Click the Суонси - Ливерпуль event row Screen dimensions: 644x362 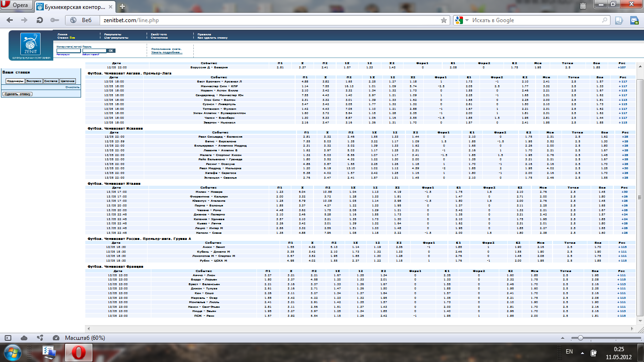point(219,104)
